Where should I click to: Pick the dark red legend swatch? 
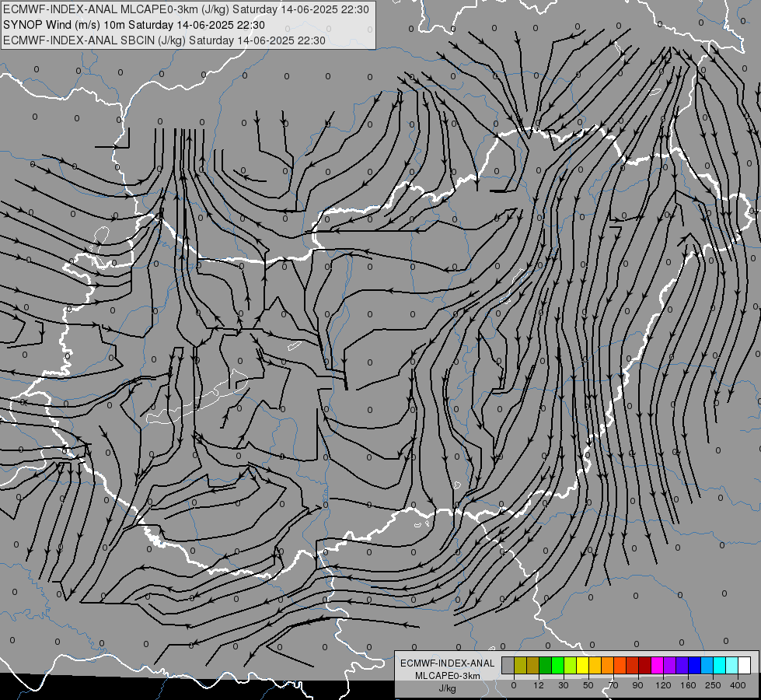(645, 665)
